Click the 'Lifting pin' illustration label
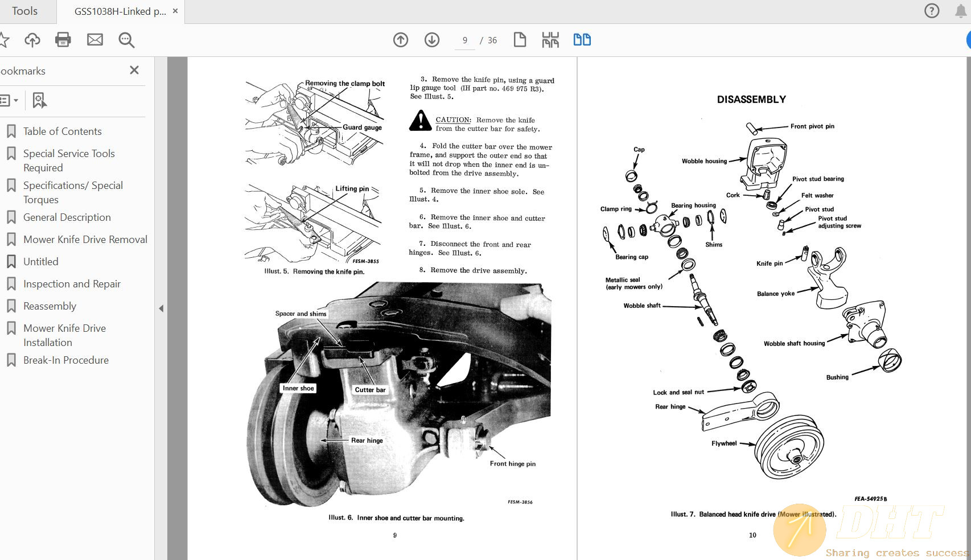Image resolution: width=971 pixels, height=560 pixels. coord(352,188)
